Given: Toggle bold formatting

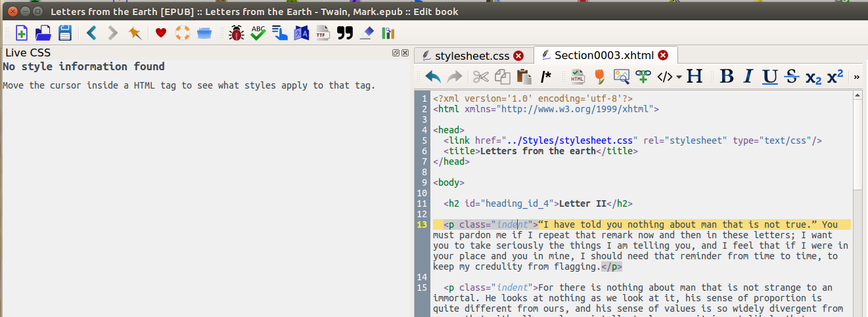Looking at the screenshot, I should click(x=727, y=77).
